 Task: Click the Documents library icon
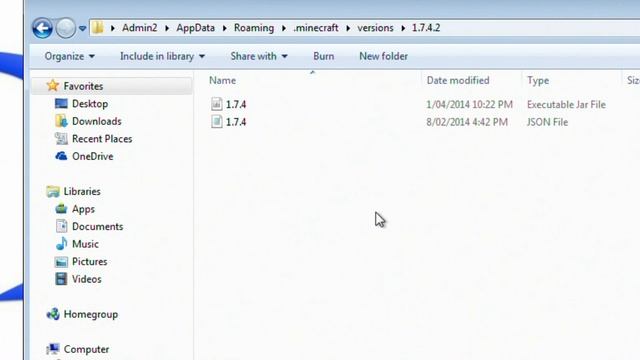coord(61,226)
